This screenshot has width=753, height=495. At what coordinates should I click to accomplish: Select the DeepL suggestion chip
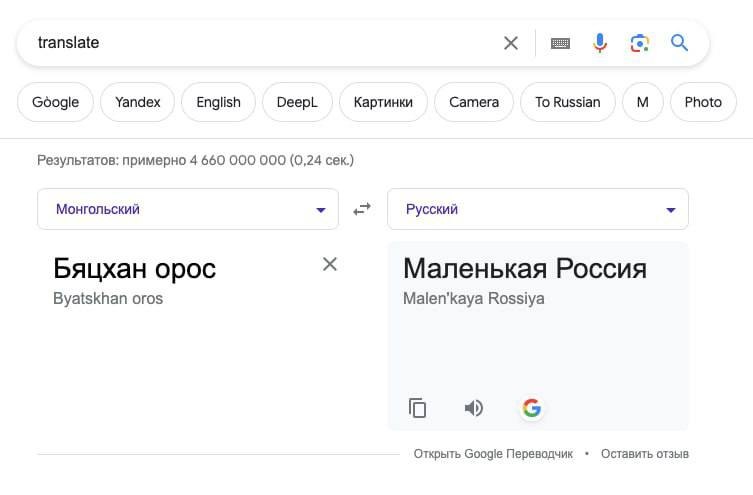click(x=297, y=102)
